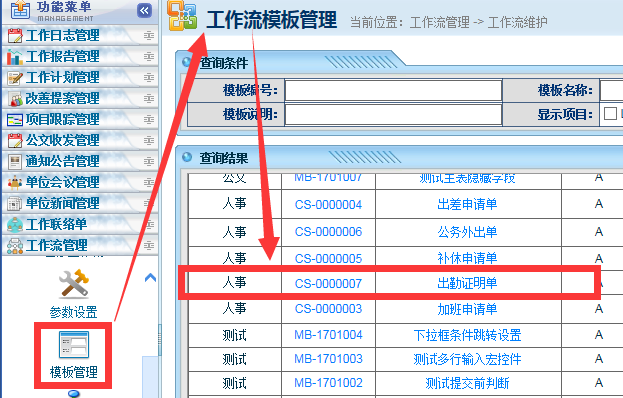Open the 公文收发管理 menu item
The image size is (623, 398).
(x=62, y=140)
